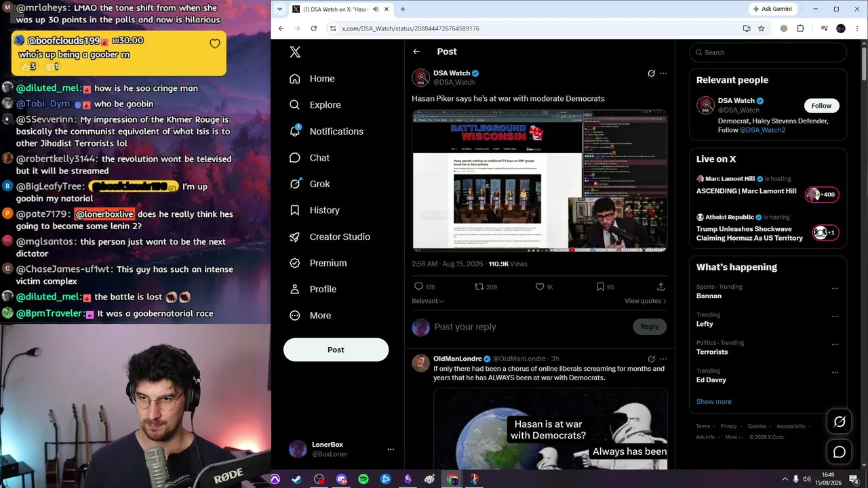This screenshot has height=488, width=868.
Task: Open options for the Ed Davey trend
Action: (835, 372)
